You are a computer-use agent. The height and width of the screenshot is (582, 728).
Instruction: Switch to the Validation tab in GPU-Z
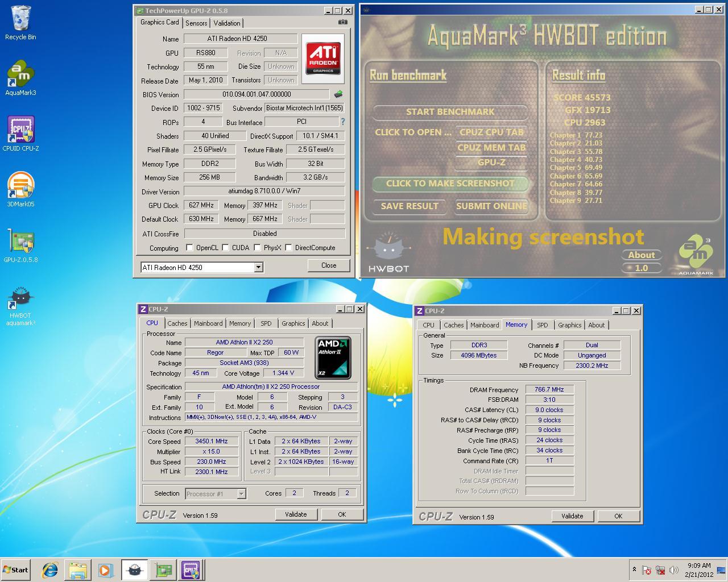point(227,23)
